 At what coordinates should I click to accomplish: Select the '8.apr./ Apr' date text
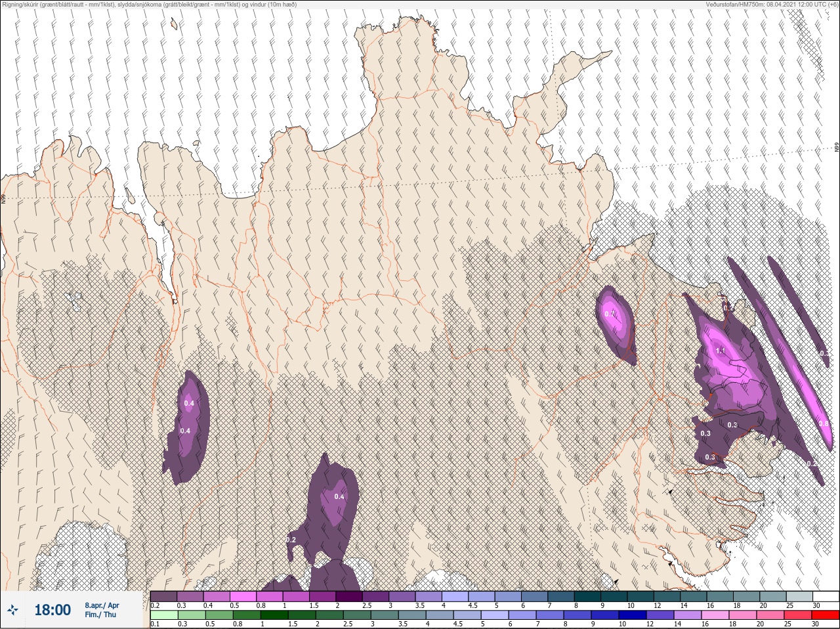[x=102, y=605]
